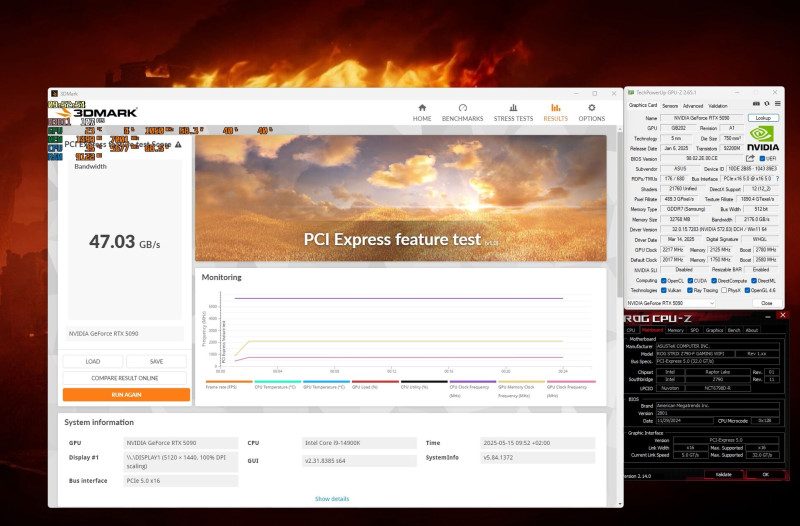
Task: Enable the PhysX checkbox
Action: (x=724, y=290)
